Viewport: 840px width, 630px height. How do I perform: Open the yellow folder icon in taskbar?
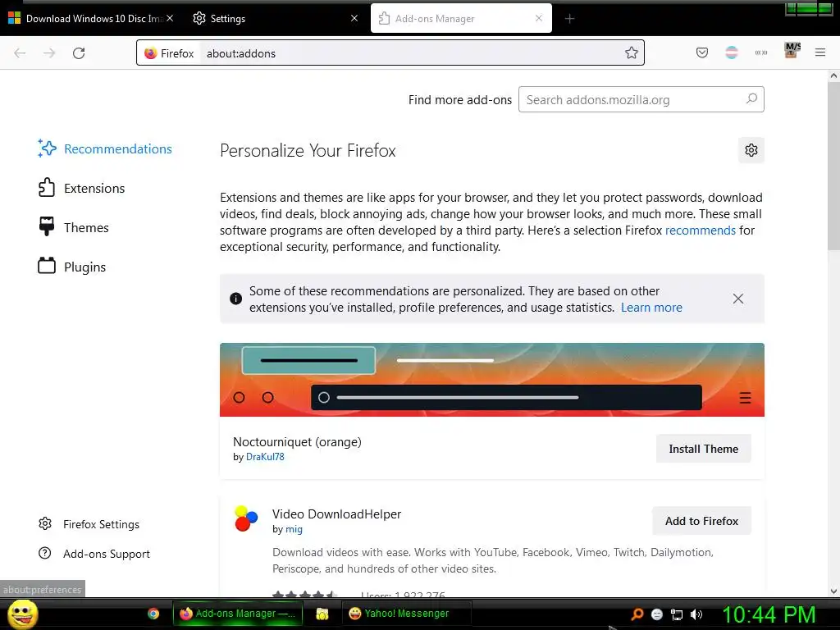(322, 614)
